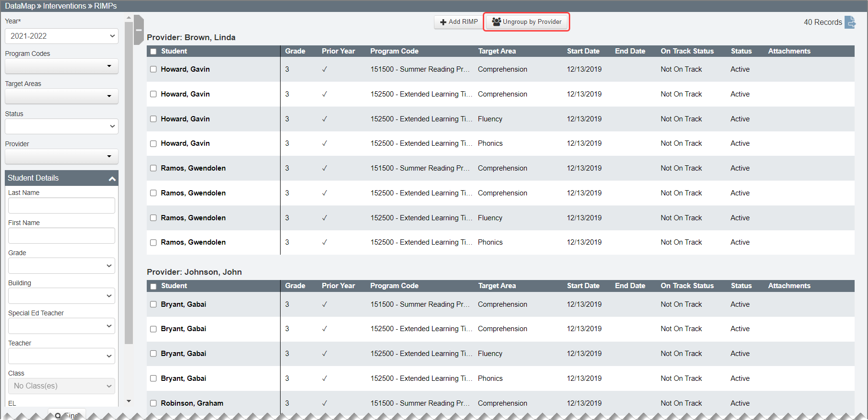Expand the Program Codes filter dropdown

(x=62, y=66)
